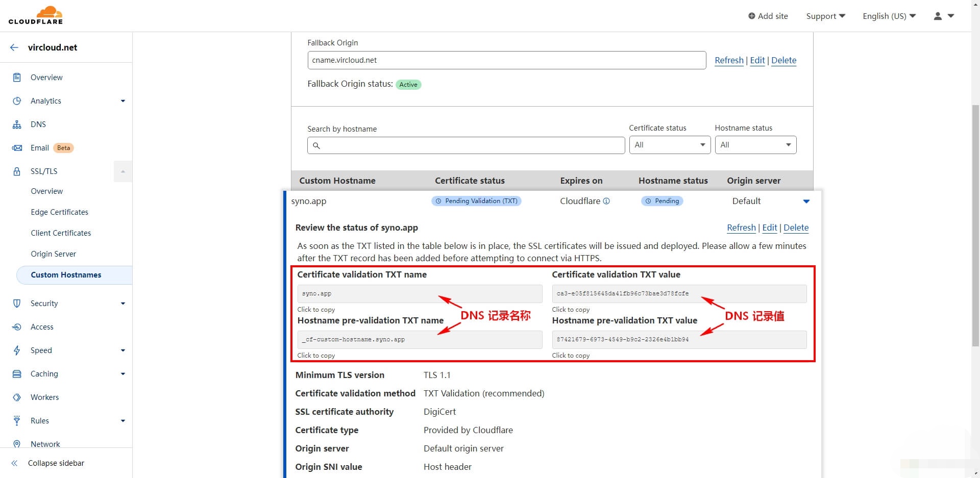
Task: Click the info icon next to Cloudflare
Action: point(606,201)
